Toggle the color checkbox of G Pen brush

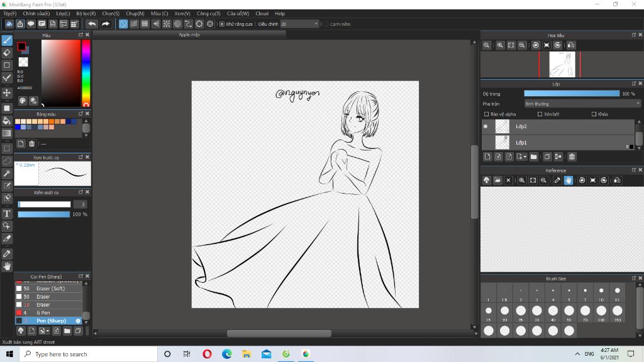click(x=19, y=313)
